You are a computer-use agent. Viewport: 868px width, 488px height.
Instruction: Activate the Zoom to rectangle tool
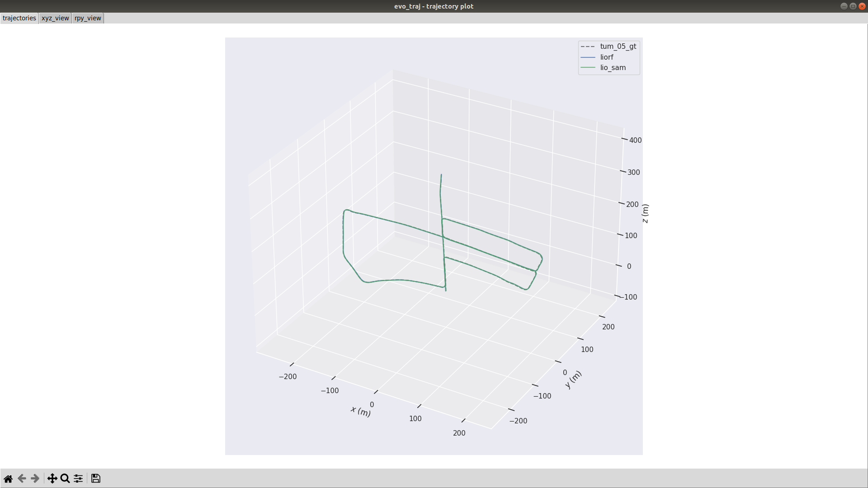65,479
